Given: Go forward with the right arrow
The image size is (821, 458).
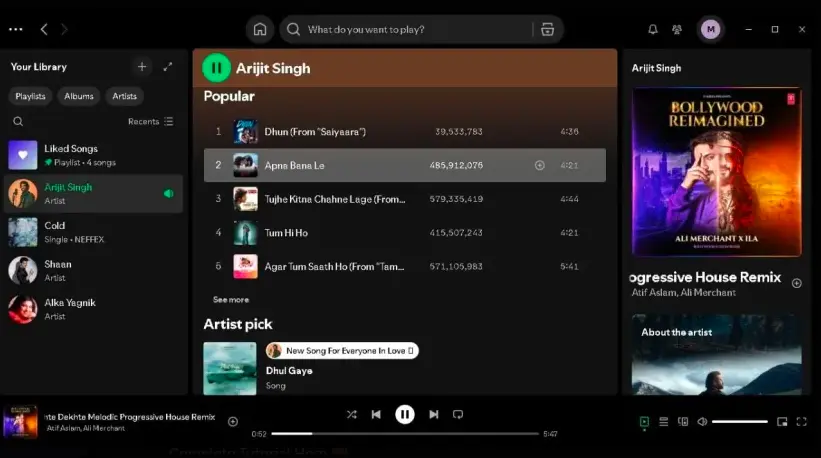Looking at the screenshot, I should (64, 29).
